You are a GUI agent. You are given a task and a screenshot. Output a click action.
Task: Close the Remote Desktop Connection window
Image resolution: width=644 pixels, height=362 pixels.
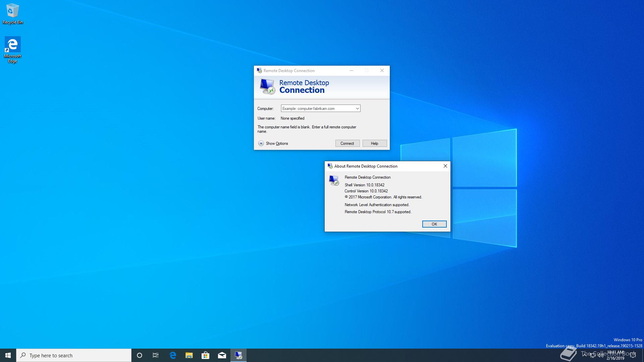click(x=382, y=71)
